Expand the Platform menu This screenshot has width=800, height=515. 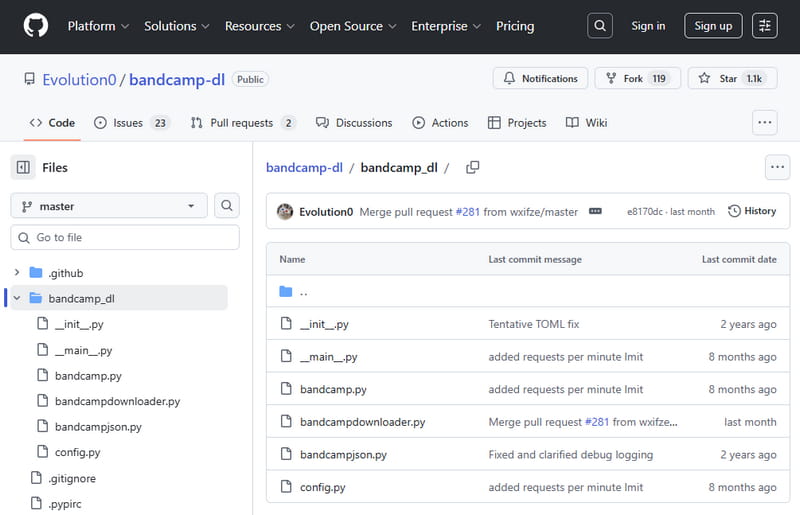pos(98,26)
